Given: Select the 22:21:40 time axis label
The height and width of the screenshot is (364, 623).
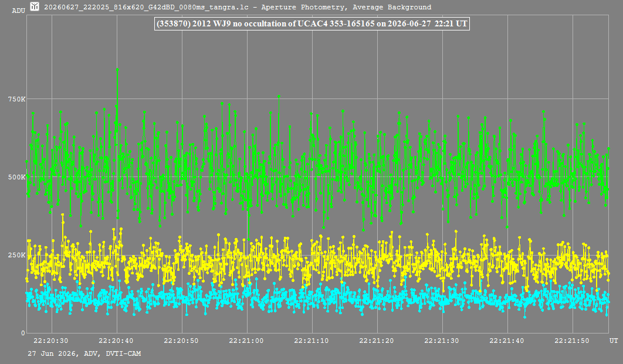Looking at the screenshot, I should point(507,341).
